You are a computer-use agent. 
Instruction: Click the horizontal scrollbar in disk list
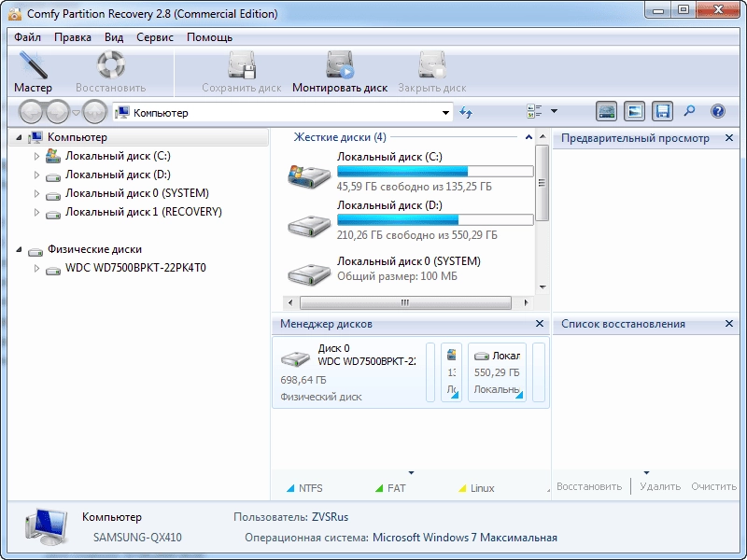click(x=405, y=302)
